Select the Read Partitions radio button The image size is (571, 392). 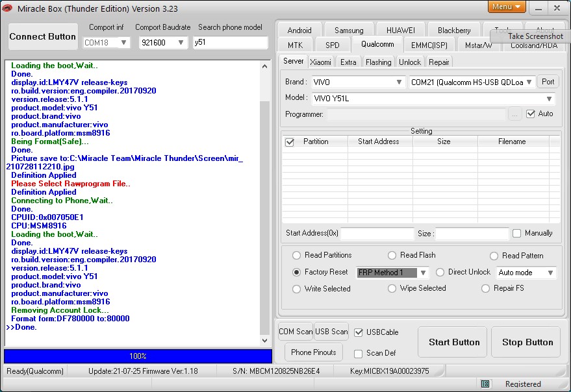click(x=296, y=256)
